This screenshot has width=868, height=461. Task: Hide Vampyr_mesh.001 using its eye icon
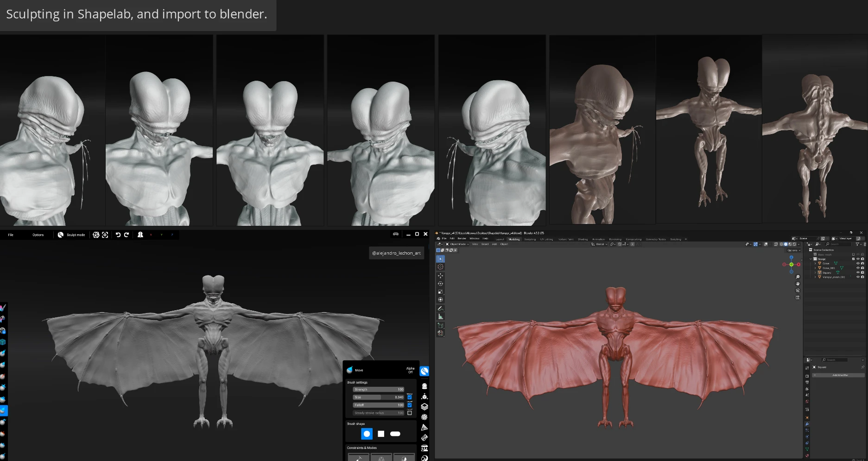click(x=858, y=277)
